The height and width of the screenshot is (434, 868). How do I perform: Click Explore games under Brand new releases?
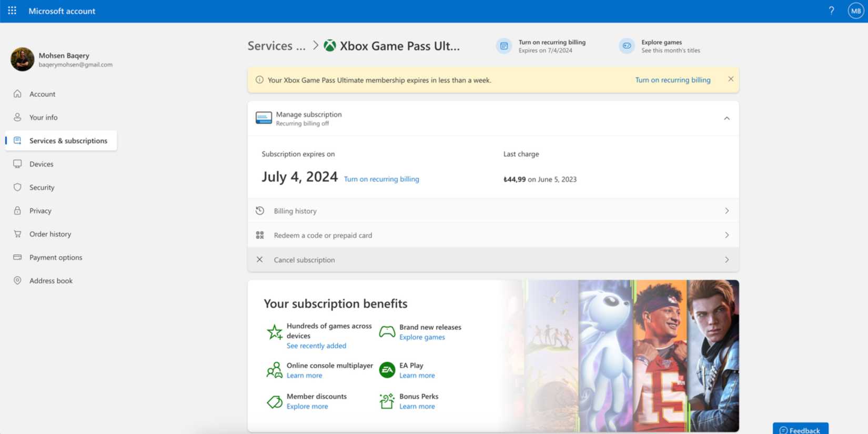422,337
